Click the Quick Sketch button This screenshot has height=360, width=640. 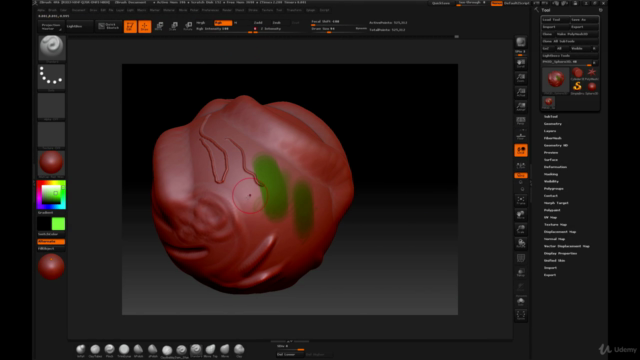point(109,27)
